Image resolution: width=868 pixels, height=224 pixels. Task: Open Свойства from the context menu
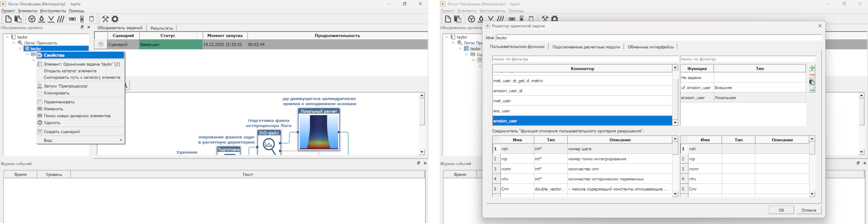coord(54,55)
